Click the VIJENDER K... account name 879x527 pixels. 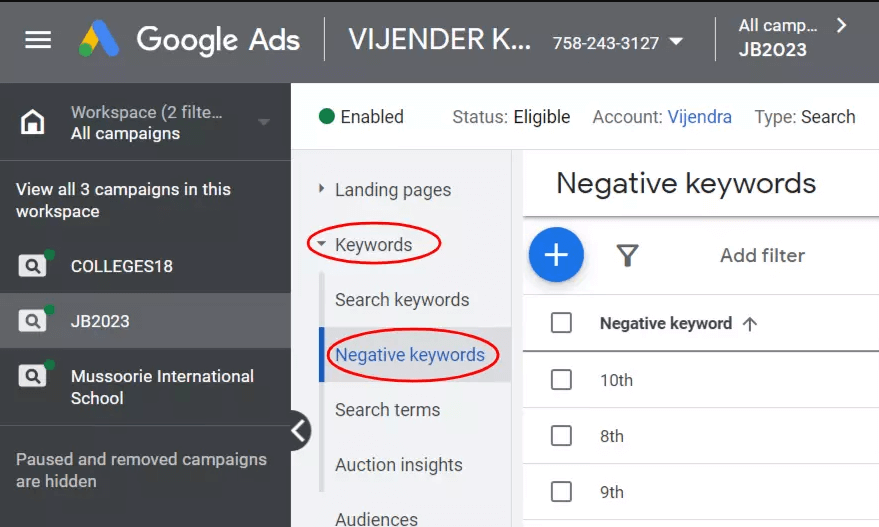coord(440,39)
